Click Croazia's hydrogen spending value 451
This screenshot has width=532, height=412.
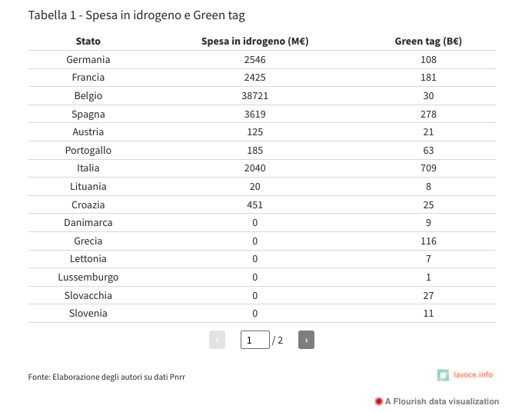(254, 205)
